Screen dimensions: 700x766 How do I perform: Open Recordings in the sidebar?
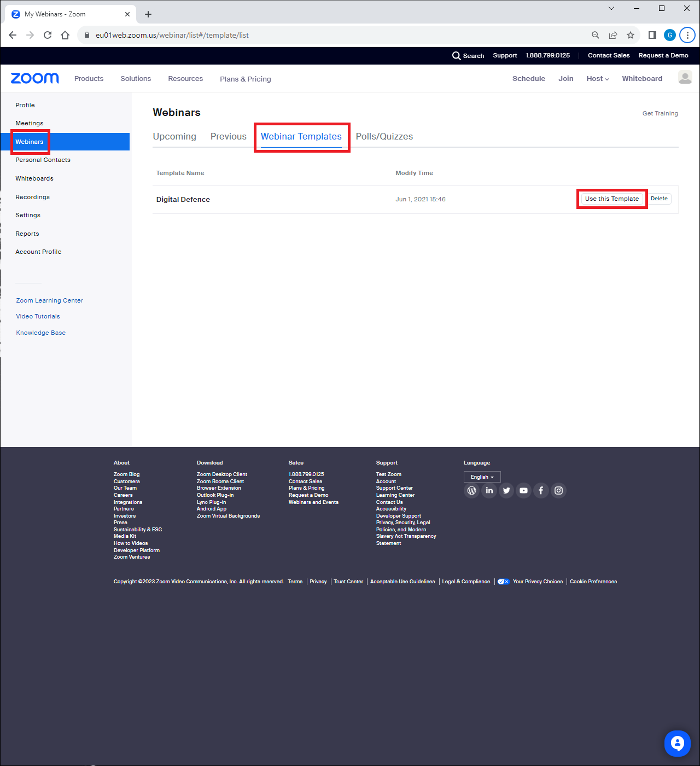point(33,197)
